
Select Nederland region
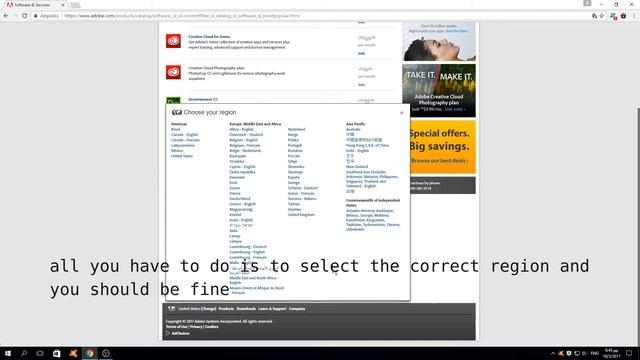click(296, 129)
